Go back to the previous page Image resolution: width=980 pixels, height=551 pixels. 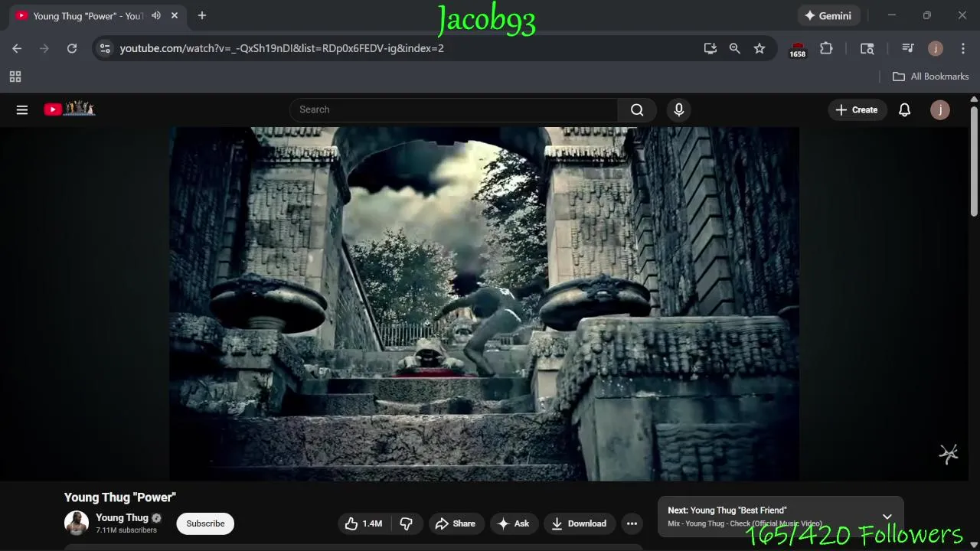[x=17, y=48]
